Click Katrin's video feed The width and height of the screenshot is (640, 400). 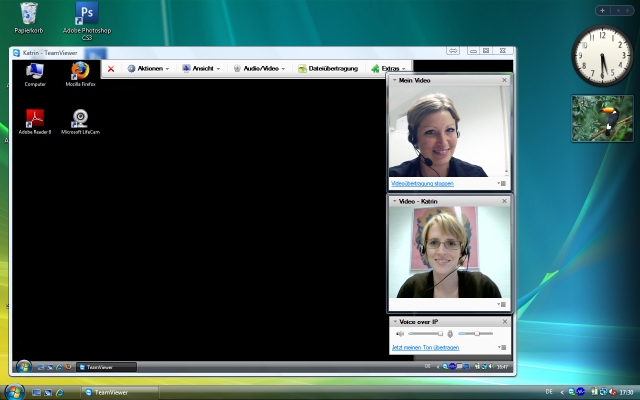click(449, 252)
